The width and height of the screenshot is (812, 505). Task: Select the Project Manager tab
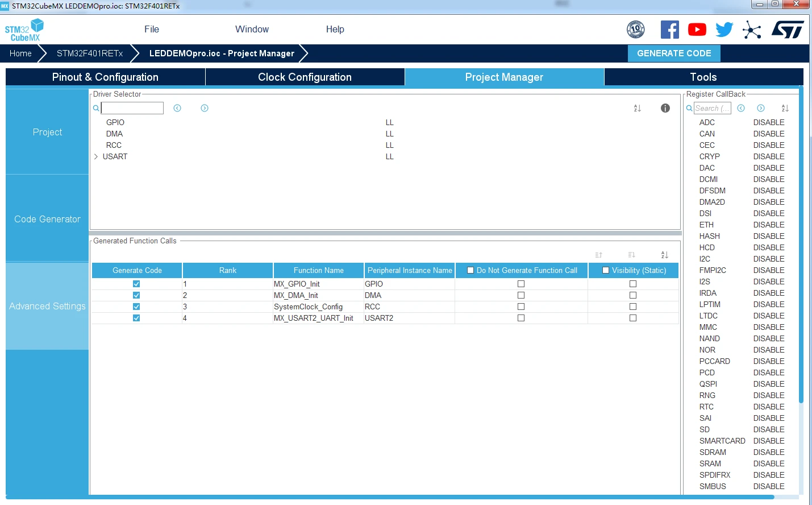click(505, 77)
